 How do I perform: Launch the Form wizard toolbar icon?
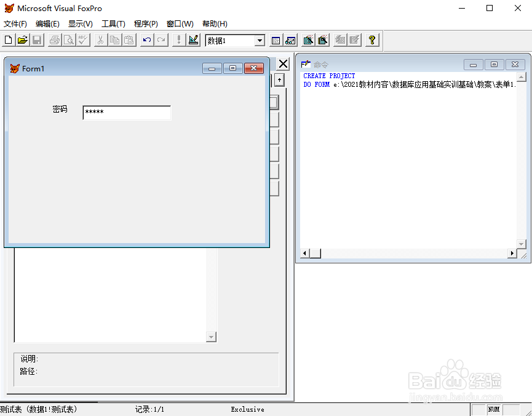click(x=308, y=40)
